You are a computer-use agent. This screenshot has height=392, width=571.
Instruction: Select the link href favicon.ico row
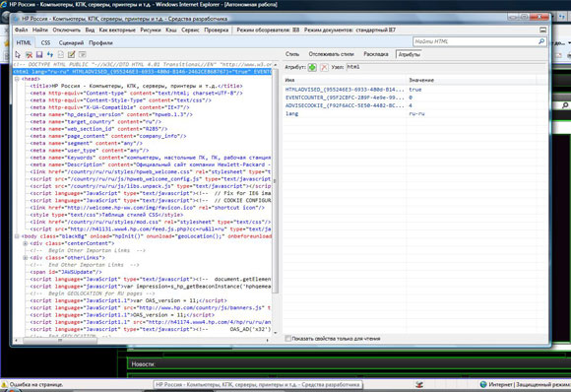pos(147,208)
